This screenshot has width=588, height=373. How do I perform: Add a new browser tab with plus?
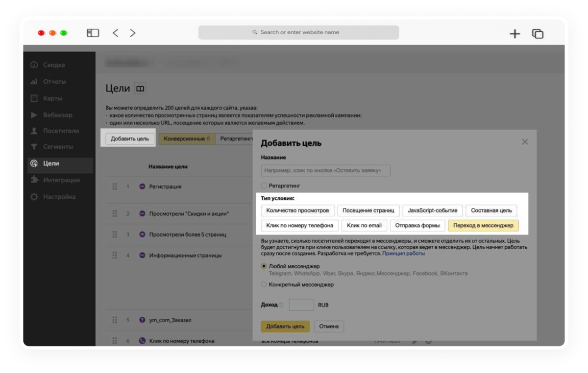click(514, 33)
